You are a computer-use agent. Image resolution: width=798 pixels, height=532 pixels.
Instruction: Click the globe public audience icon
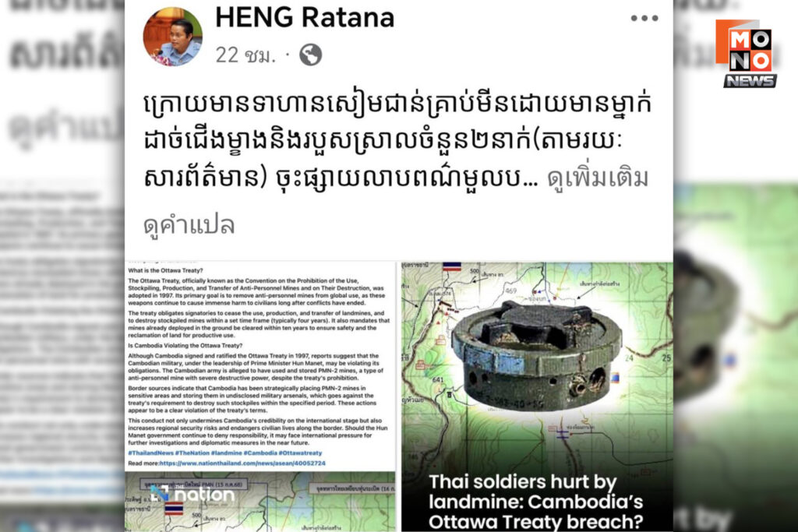[310, 55]
